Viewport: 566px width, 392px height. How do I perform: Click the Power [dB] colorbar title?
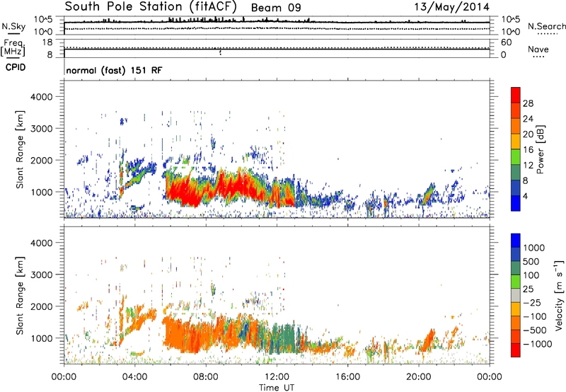[x=540, y=149]
